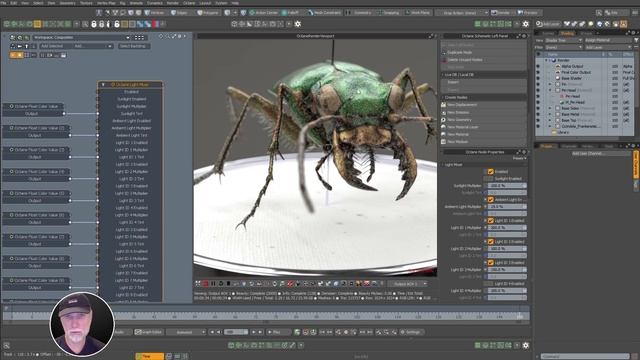Select Polygons selection mode

[208, 13]
